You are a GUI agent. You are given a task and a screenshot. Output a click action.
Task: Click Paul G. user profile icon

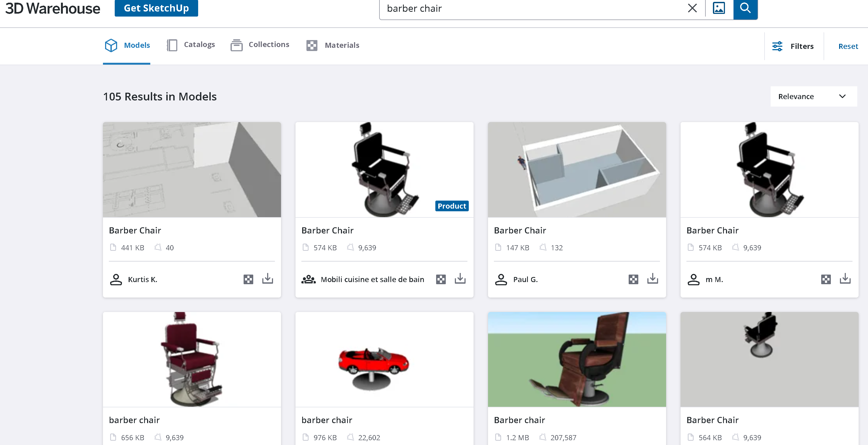pyautogui.click(x=501, y=279)
